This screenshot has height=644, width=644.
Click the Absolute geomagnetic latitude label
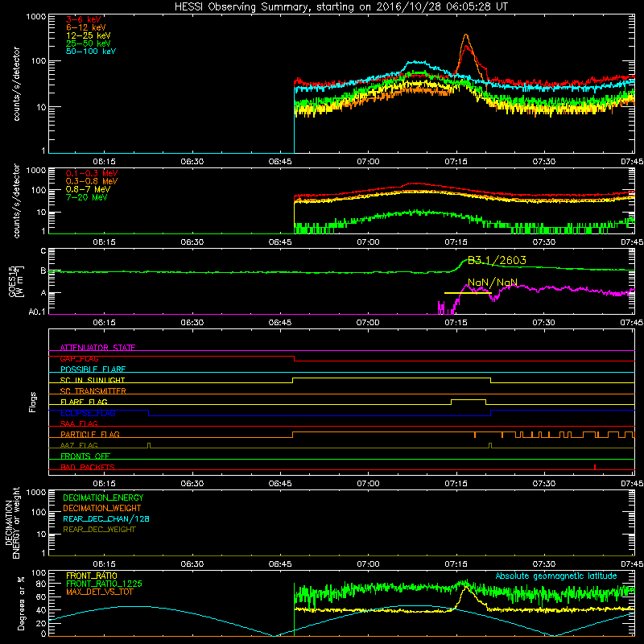(556, 576)
